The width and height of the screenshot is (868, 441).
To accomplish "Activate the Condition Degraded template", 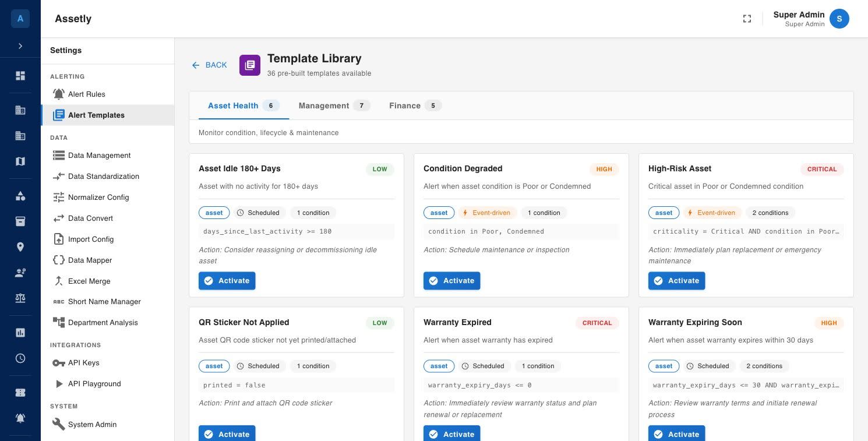I will 452,281.
